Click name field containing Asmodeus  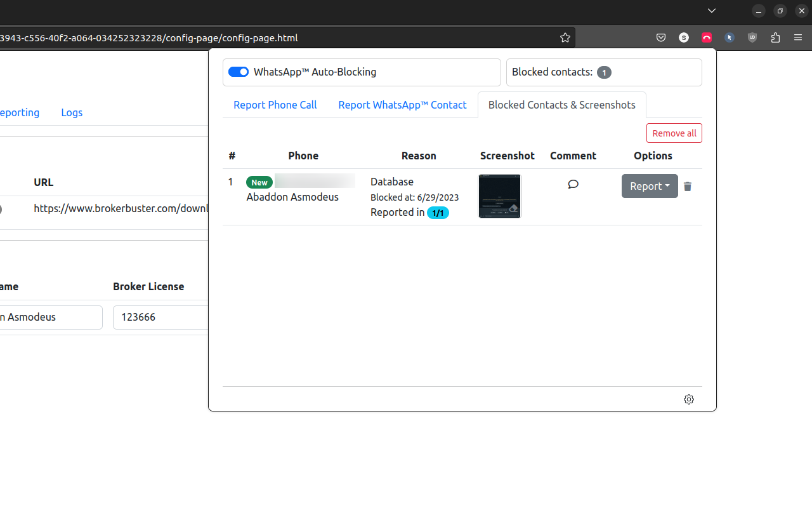click(x=51, y=317)
